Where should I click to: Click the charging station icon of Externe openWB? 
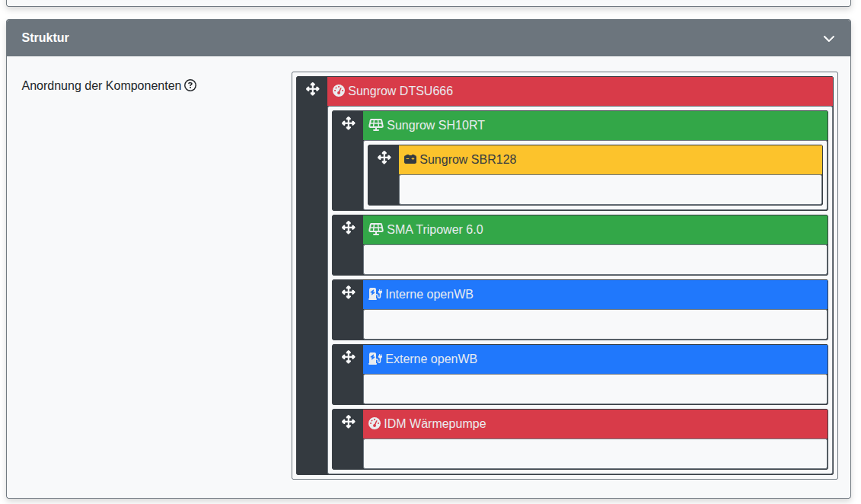tap(375, 359)
